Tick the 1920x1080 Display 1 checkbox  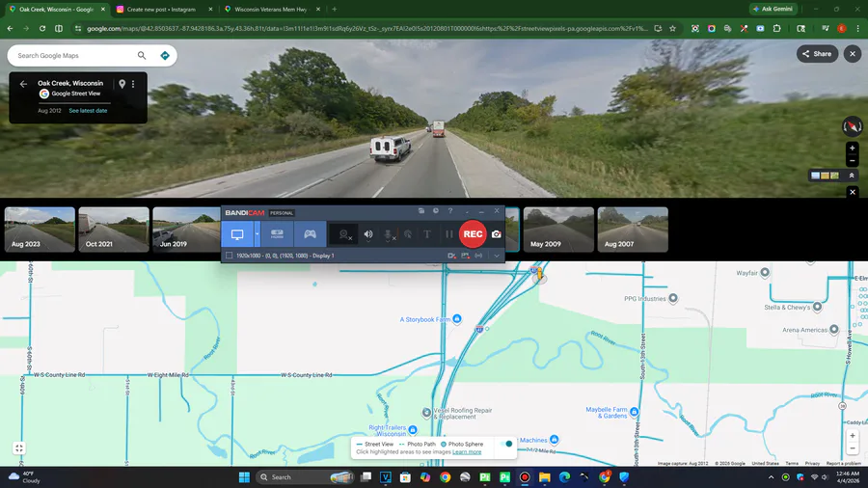tap(229, 256)
